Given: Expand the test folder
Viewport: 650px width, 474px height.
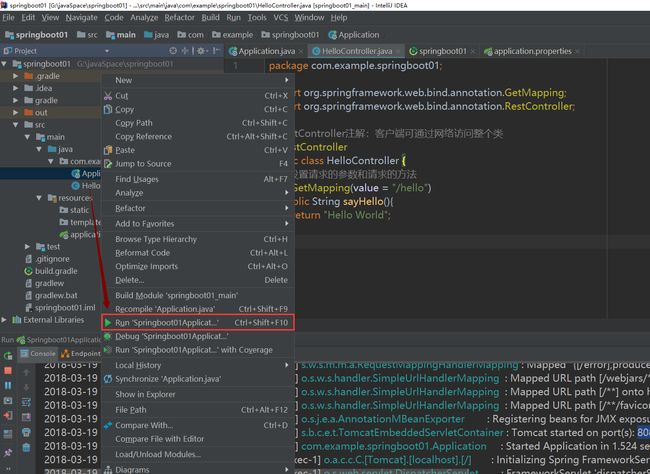Looking at the screenshot, I should point(27,247).
